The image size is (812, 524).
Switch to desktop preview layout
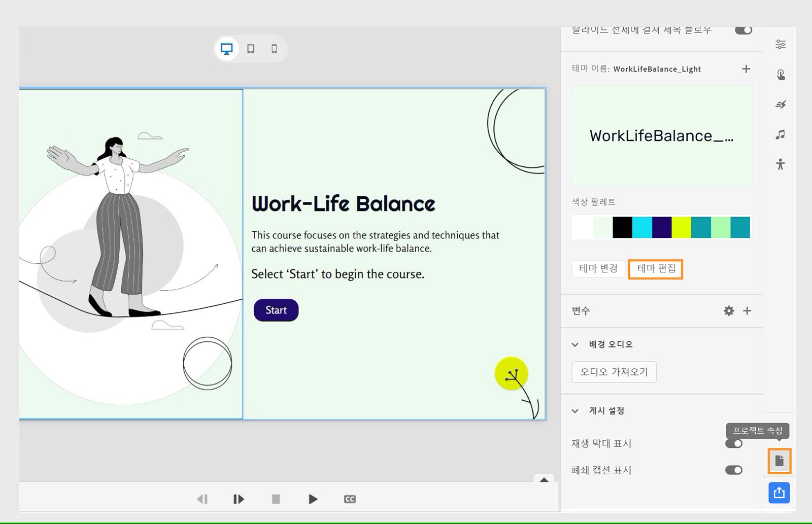227,49
